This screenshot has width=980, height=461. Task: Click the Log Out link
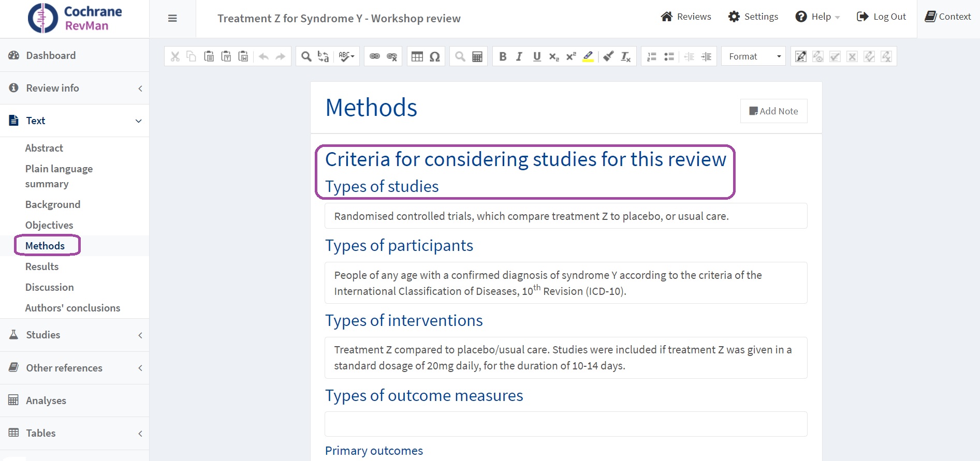(x=882, y=17)
